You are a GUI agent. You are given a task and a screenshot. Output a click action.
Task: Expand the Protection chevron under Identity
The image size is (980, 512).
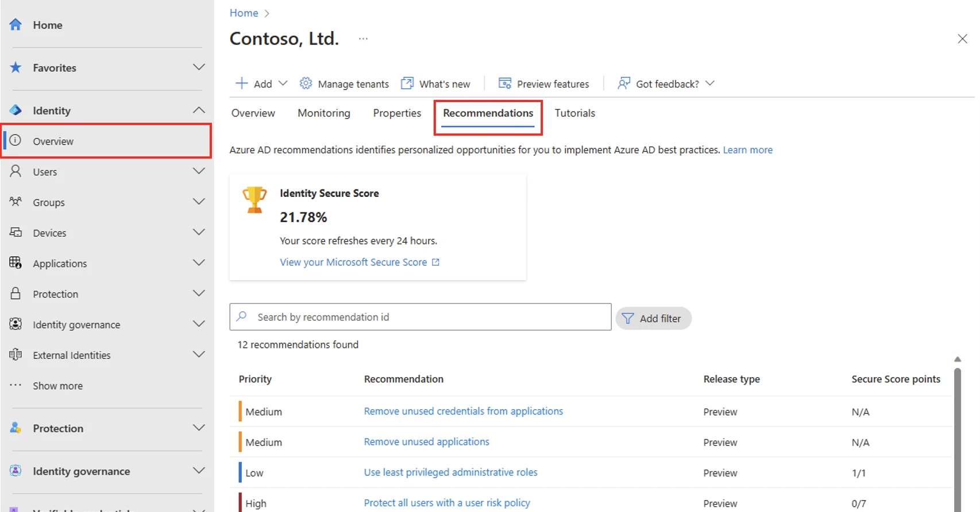(199, 293)
